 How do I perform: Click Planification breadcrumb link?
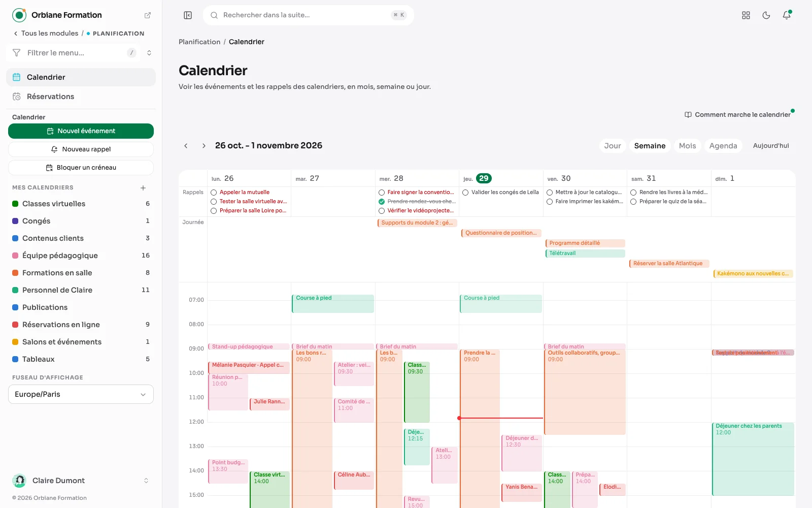(x=199, y=42)
